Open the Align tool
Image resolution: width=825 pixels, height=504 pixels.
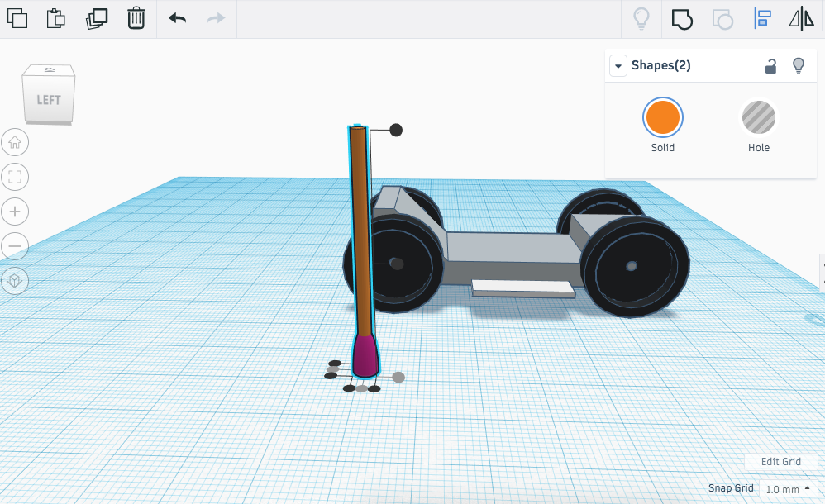coord(762,18)
